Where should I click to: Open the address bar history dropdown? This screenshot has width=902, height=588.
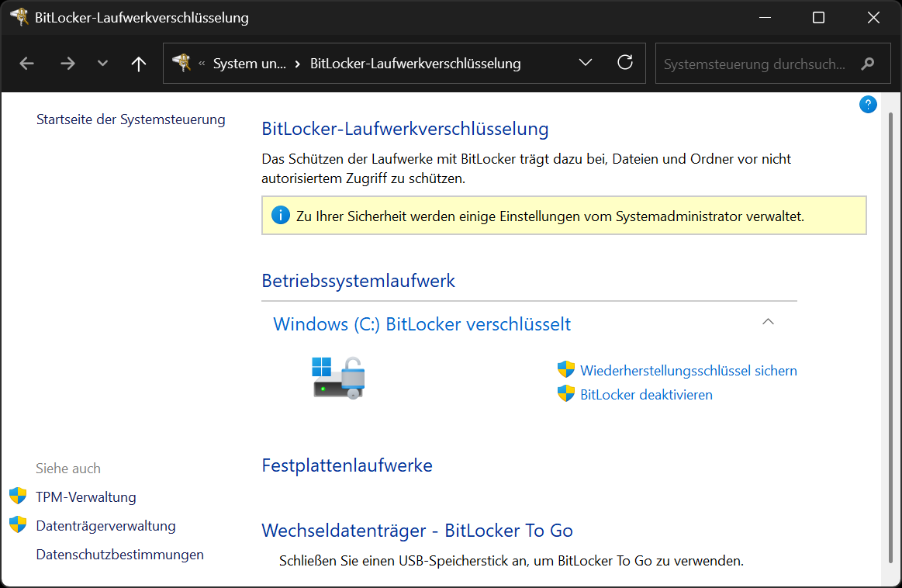585,63
